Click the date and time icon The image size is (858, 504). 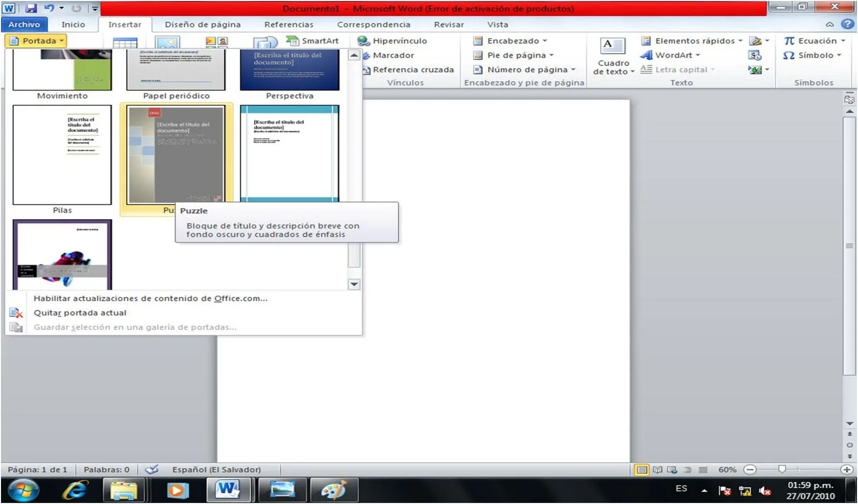point(755,55)
